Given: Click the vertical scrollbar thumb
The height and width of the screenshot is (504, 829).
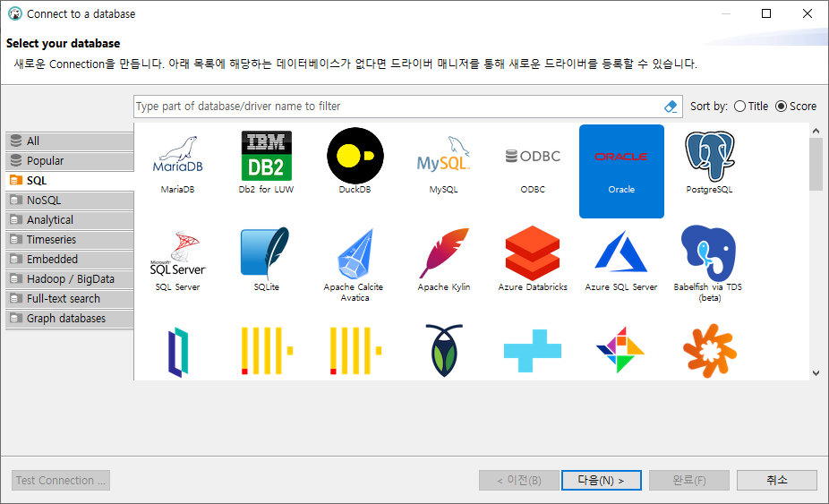Looking at the screenshot, I should click(816, 165).
